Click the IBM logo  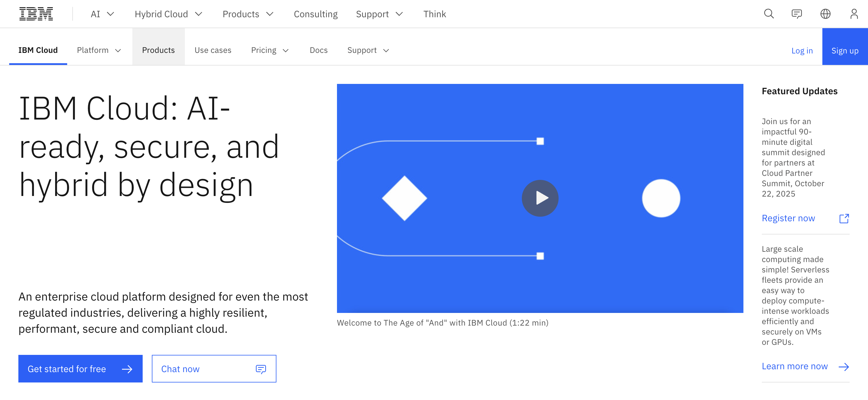click(x=36, y=14)
